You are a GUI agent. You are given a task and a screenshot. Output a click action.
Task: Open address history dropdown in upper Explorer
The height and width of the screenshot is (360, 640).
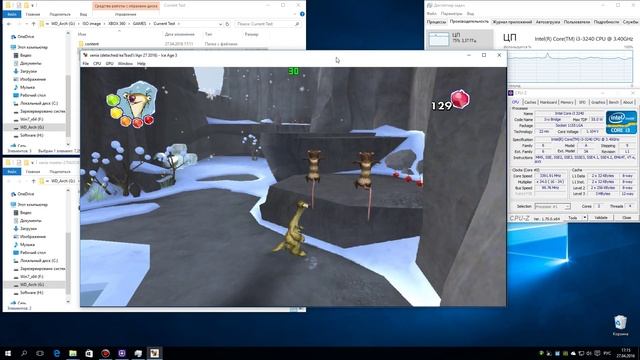coord(220,24)
